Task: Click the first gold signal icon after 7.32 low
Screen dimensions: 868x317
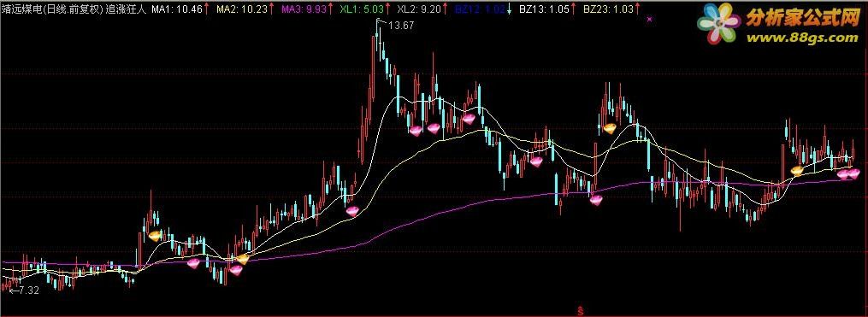Action: (156, 236)
